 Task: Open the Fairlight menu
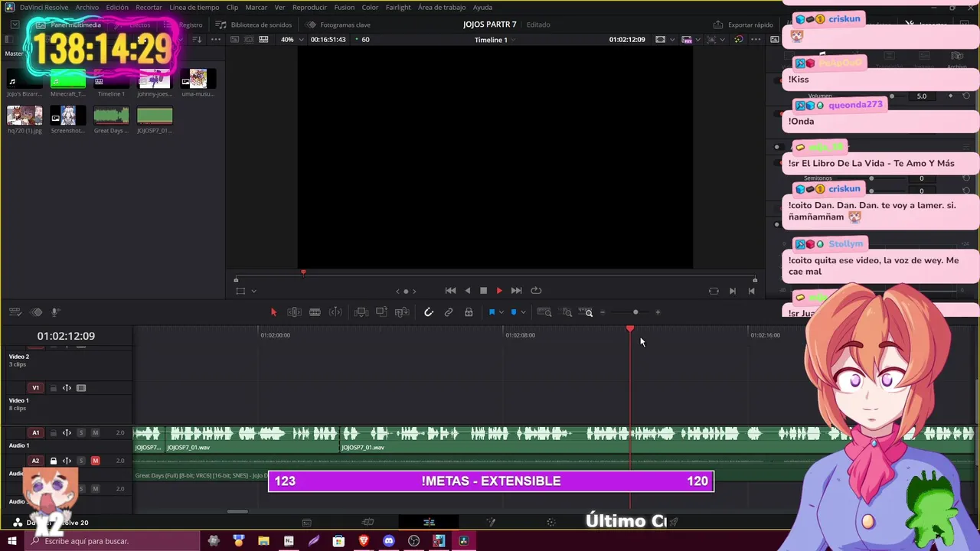(398, 7)
